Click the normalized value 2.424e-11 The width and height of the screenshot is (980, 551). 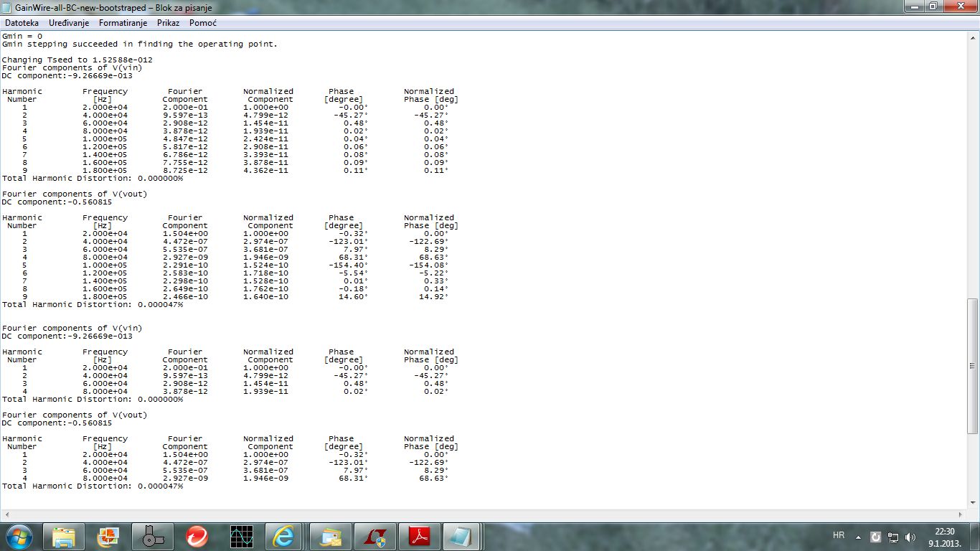click(265, 138)
